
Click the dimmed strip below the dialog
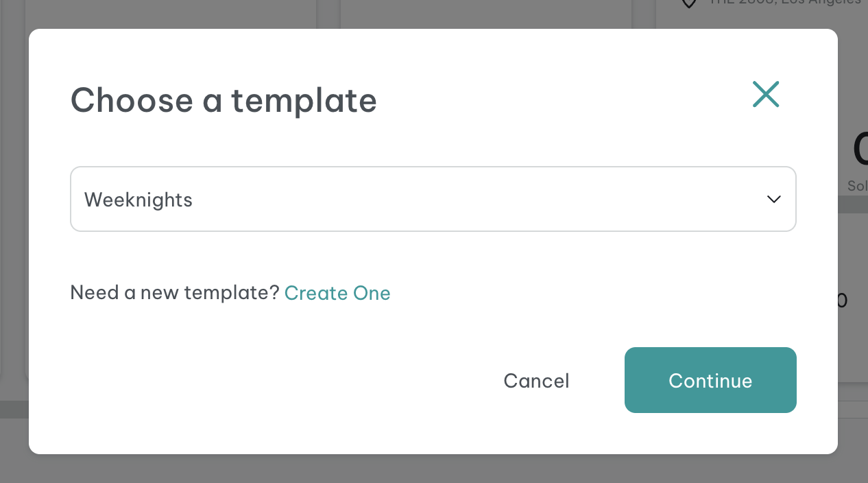click(433, 469)
